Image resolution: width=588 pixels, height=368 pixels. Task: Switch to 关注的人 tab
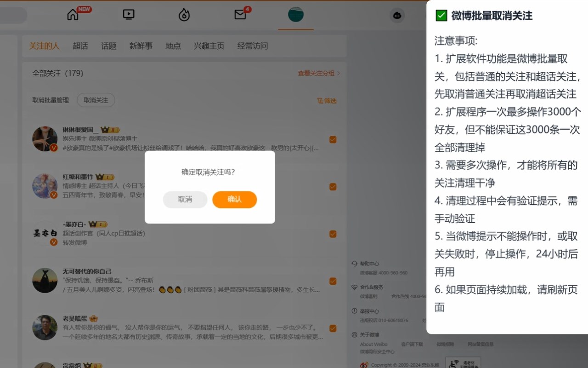click(44, 46)
